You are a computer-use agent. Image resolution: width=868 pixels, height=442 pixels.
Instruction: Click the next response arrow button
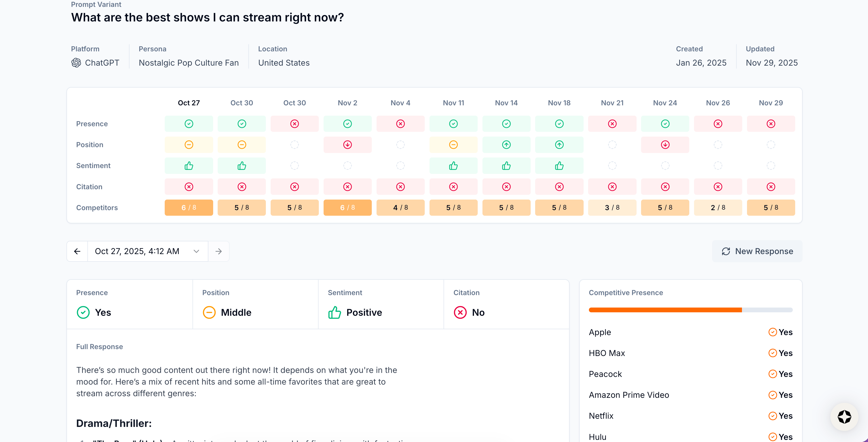click(219, 251)
